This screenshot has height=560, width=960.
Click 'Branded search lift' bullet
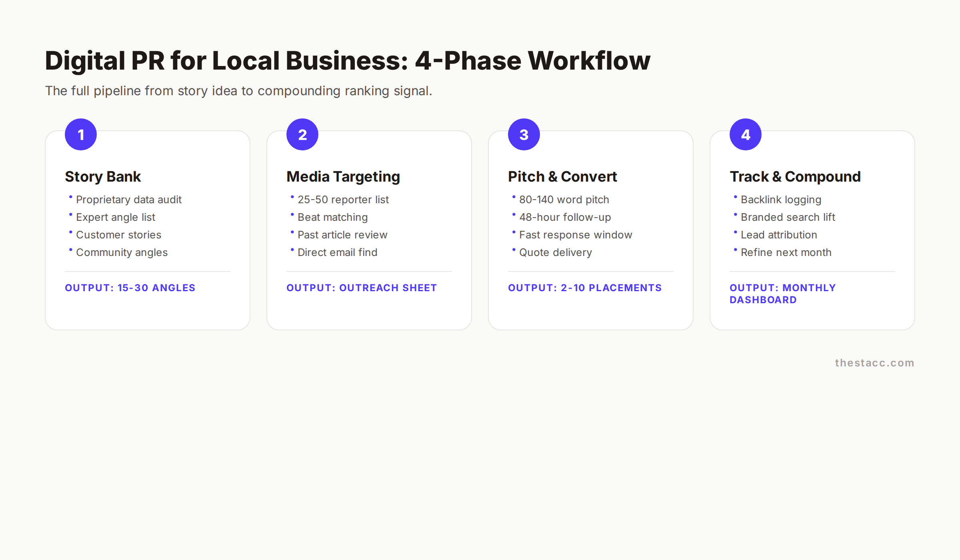[x=788, y=217]
